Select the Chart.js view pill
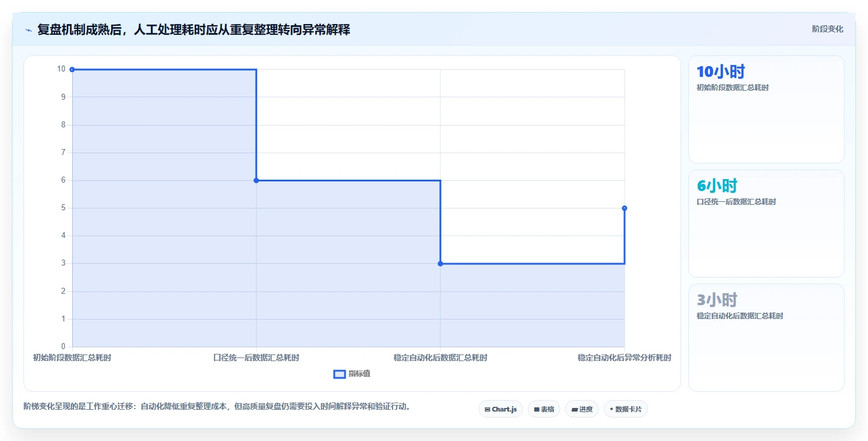Image resolution: width=868 pixels, height=441 pixels. point(501,409)
